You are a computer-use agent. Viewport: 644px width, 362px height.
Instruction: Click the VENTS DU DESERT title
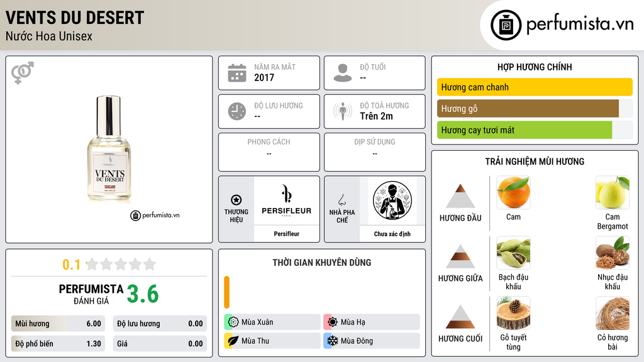coord(75,18)
